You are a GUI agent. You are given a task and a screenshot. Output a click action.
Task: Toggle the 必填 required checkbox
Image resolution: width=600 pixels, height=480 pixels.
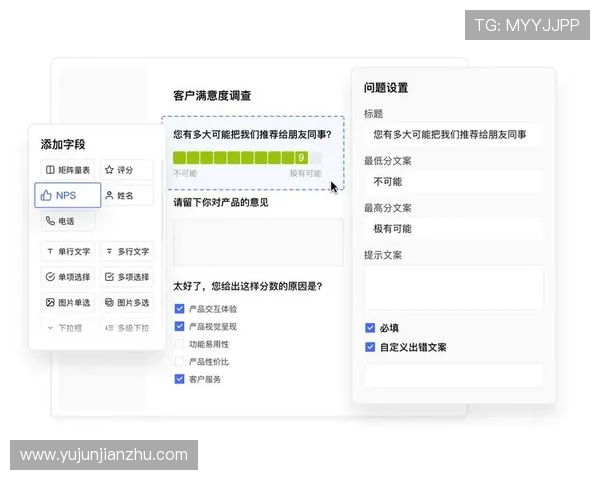[370, 328]
